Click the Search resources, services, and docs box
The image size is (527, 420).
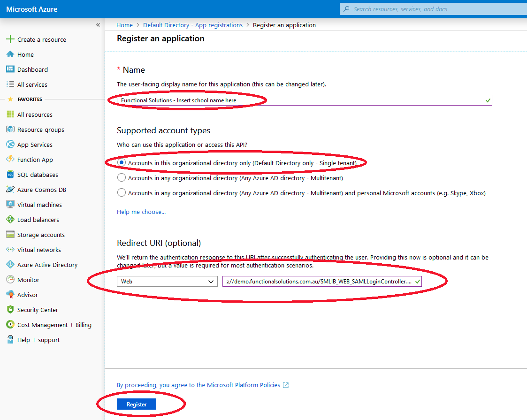click(x=434, y=9)
